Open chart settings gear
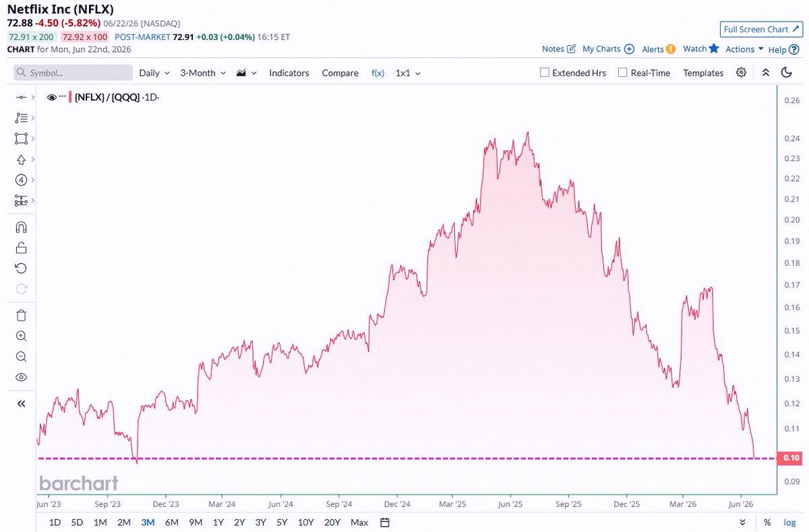The image size is (809, 532). pos(742,73)
